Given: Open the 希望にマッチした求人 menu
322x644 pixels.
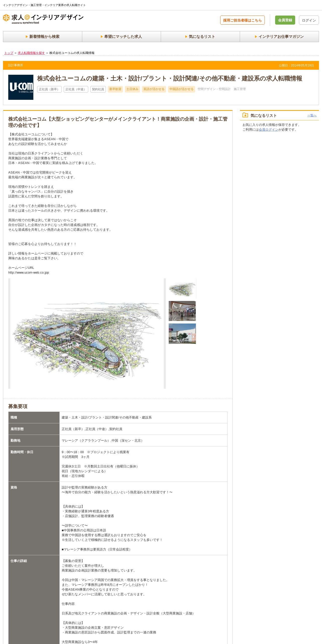Looking at the screenshot, I should 121,37.
